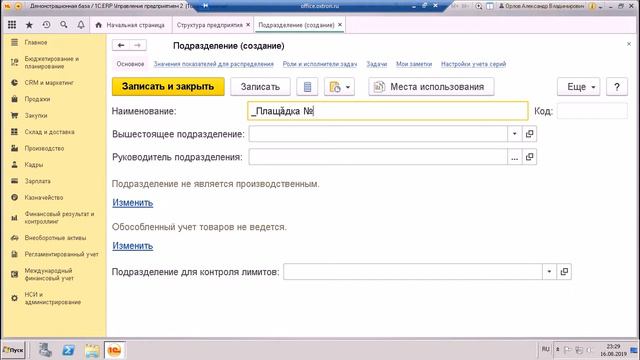Open File Explorer taskbar icon

tap(92, 350)
